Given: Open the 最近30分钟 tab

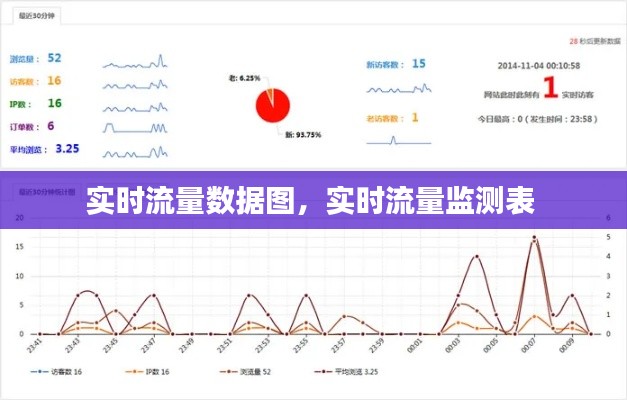Looking at the screenshot, I should pyautogui.click(x=35, y=17).
